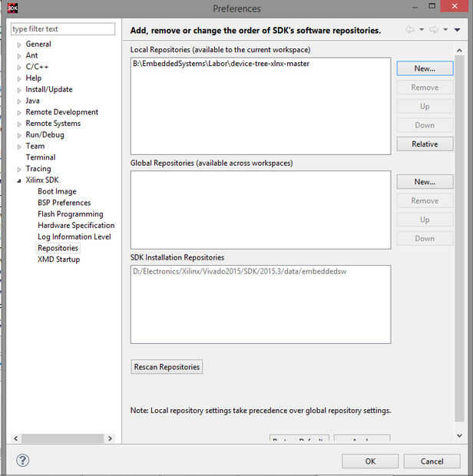Screen dimensions: 473x476
Task: Click New... for Global Repositories
Action: 425,181
